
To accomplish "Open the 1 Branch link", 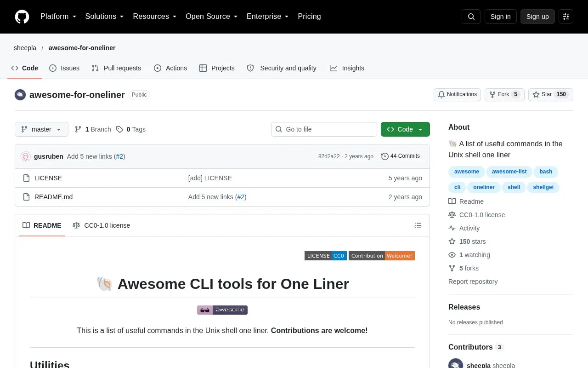I will 93,129.
